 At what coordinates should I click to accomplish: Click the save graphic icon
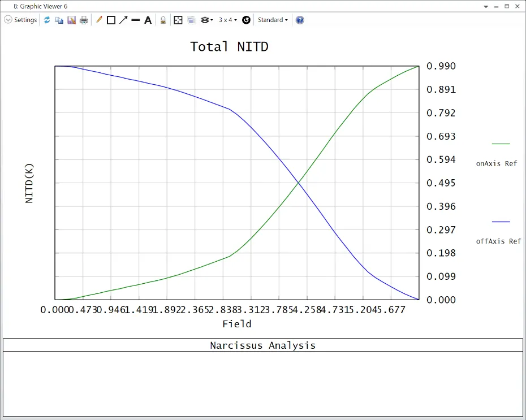(x=71, y=20)
